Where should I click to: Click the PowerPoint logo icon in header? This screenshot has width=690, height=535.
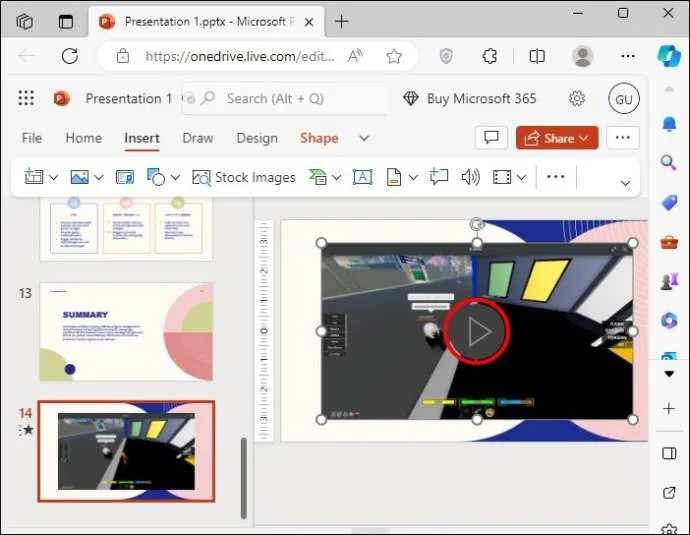[x=62, y=98]
